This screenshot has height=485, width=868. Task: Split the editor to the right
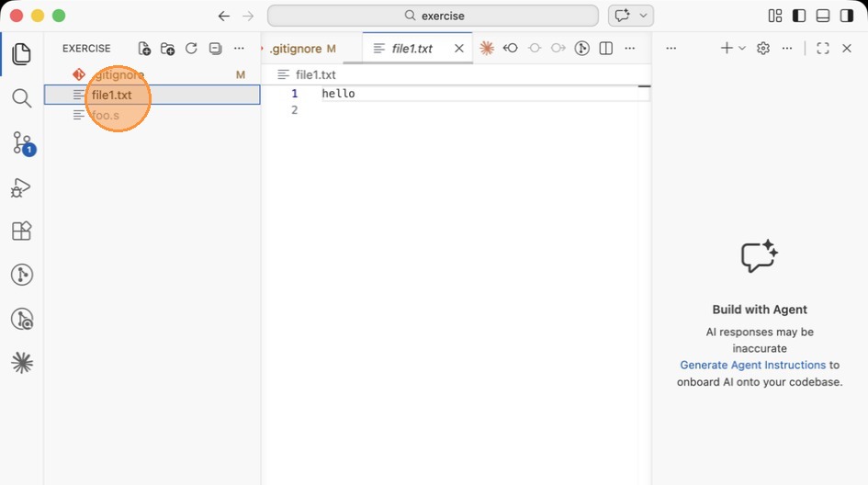click(606, 49)
